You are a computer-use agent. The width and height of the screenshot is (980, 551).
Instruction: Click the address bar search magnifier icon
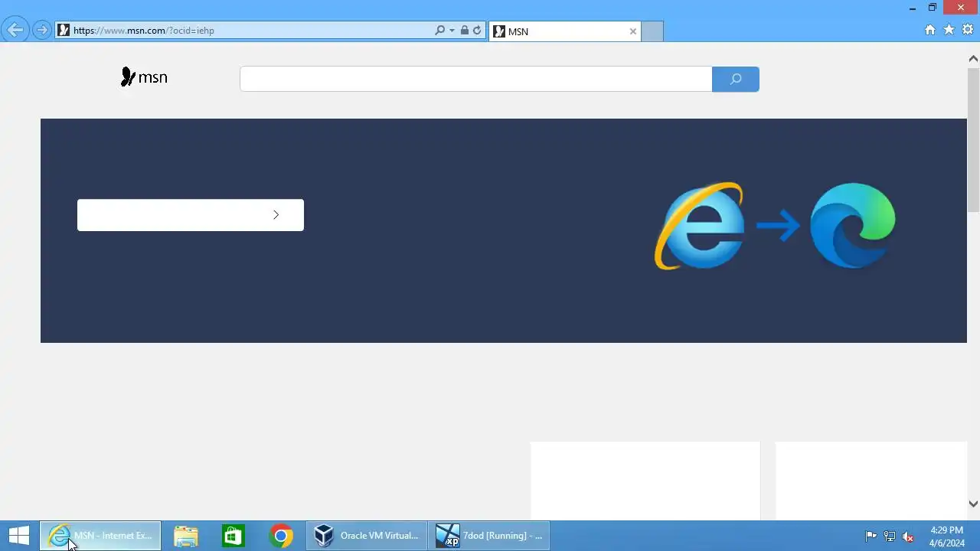coord(439,31)
